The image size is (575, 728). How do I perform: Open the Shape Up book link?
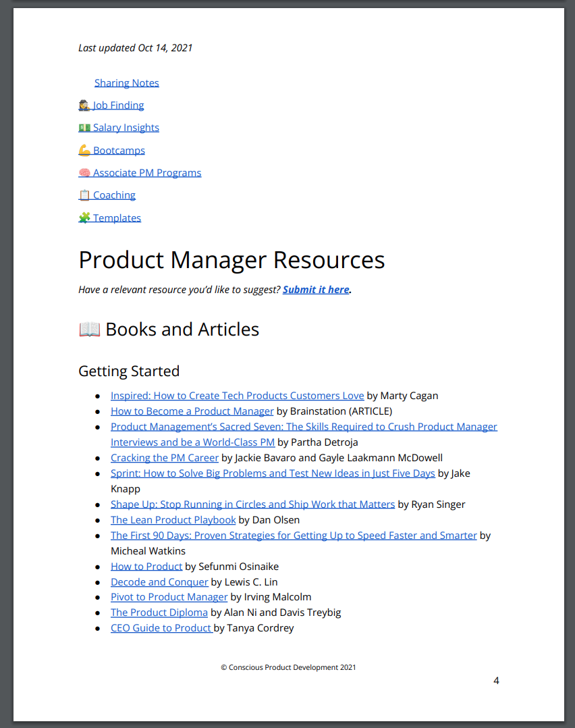252,504
